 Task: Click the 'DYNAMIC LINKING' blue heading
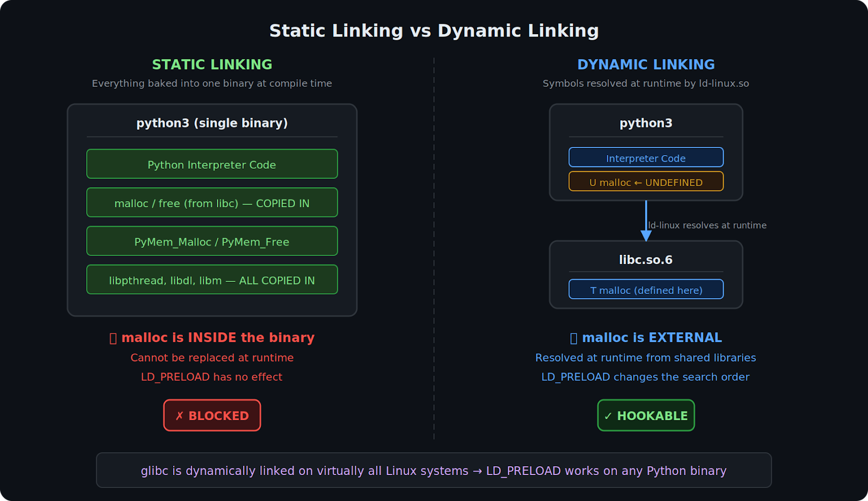(646, 65)
